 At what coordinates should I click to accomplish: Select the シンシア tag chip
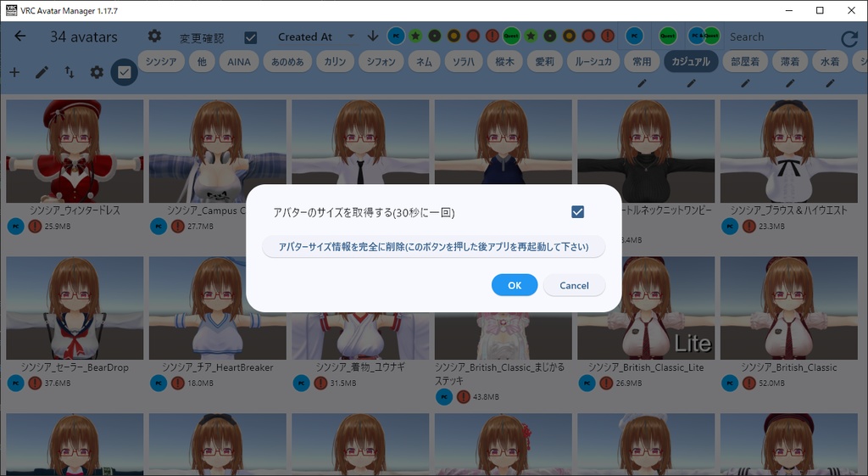click(x=161, y=61)
